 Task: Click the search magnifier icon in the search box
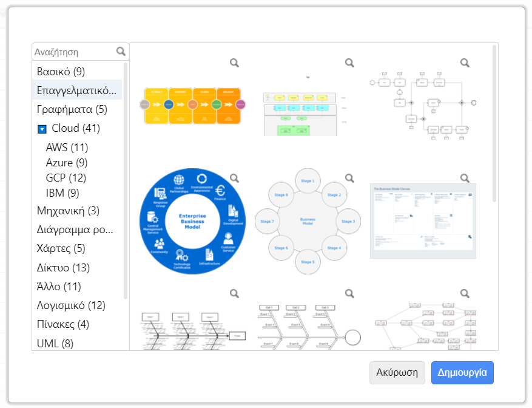[121, 51]
